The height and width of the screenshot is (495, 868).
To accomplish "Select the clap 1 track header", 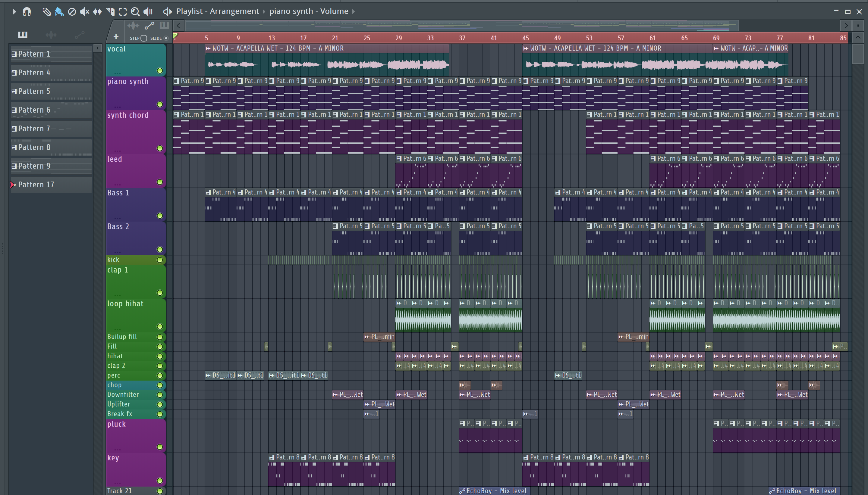I will (x=136, y=282).
